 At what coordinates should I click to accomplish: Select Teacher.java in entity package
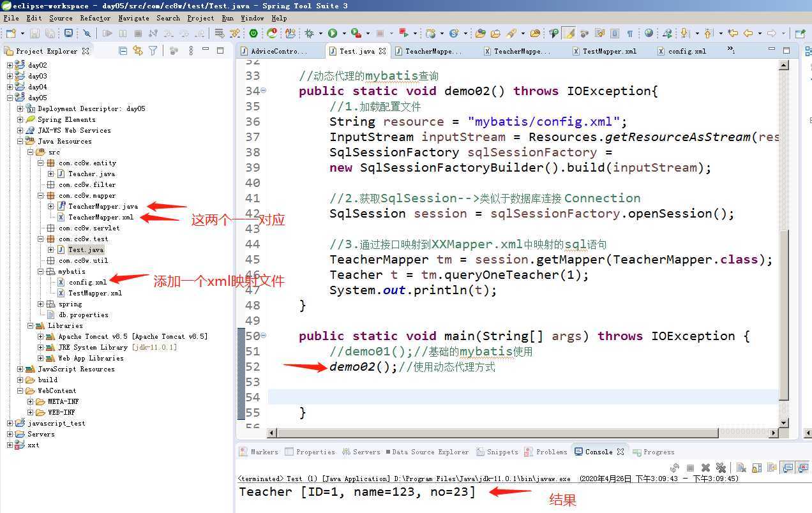(91, 174)
